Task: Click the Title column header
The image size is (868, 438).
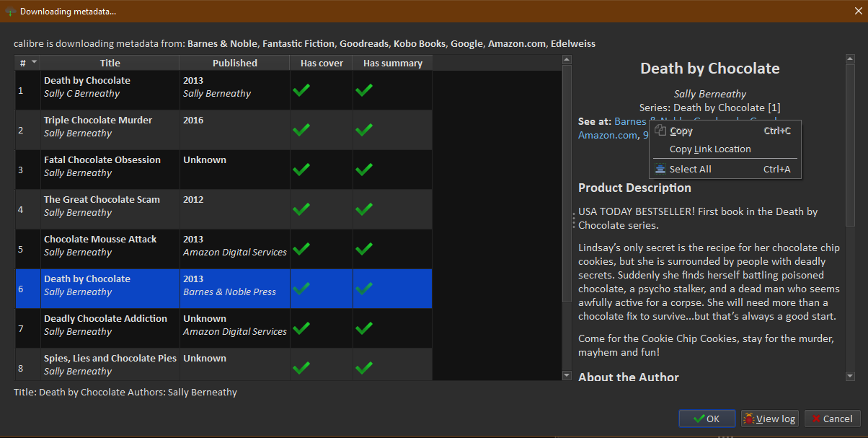Action: (110, 63)
